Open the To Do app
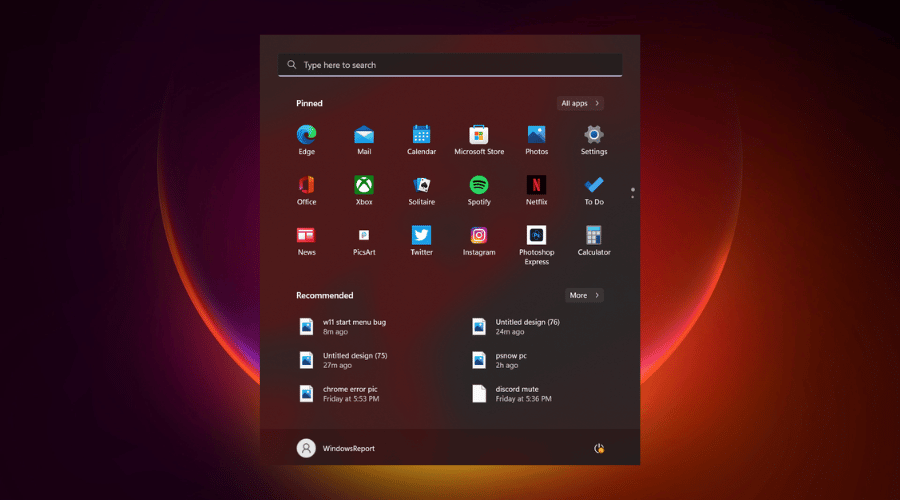The image size is (900, 500). pos(593,190)
